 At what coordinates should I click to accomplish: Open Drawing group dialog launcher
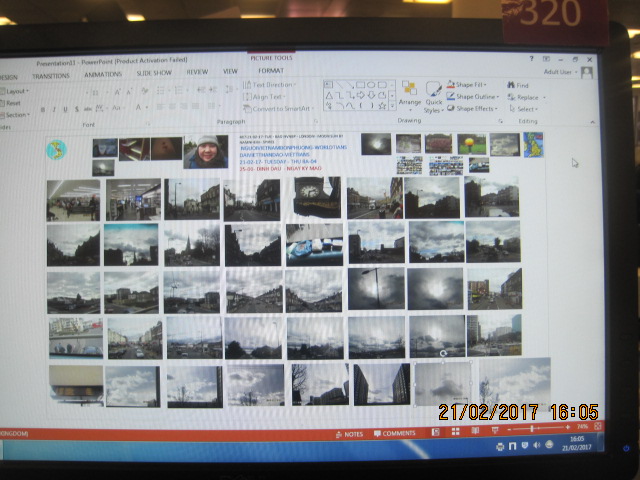(x=500, y=121)
